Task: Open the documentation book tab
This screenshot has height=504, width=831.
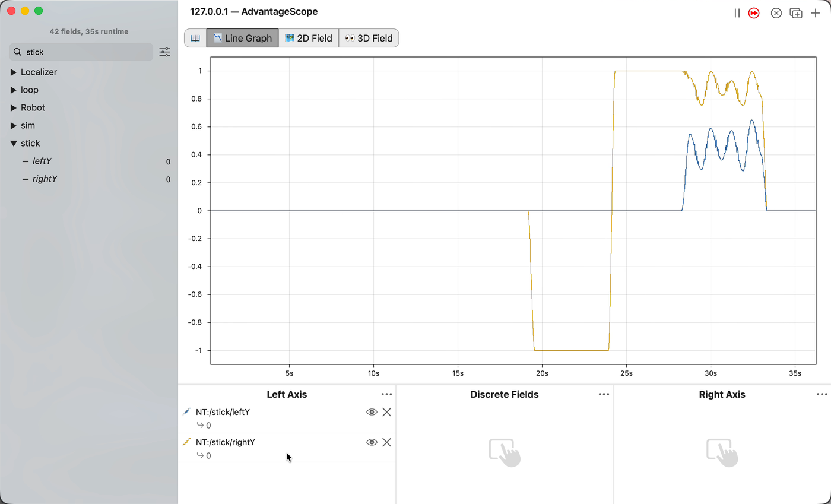Action: 195,38
